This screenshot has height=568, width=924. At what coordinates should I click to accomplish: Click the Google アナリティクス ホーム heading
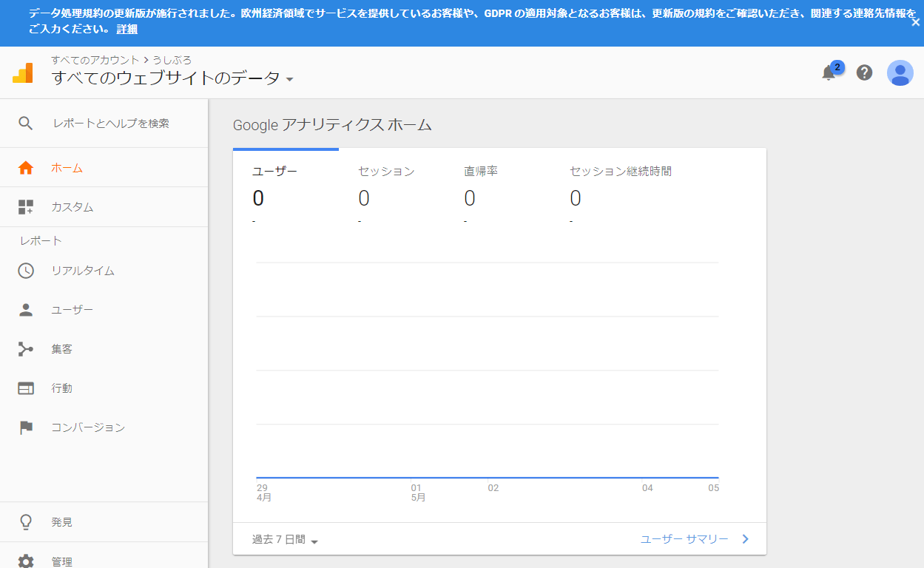click(x=332, y=125)
